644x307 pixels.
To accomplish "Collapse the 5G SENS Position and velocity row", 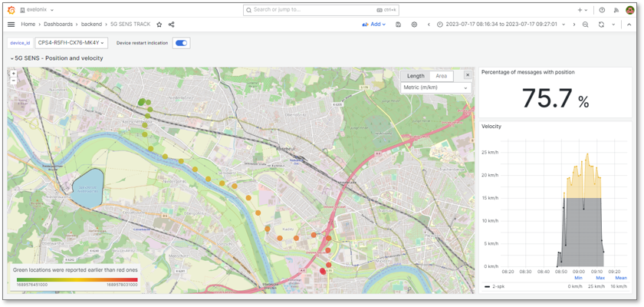I will [x=56, y=58].
